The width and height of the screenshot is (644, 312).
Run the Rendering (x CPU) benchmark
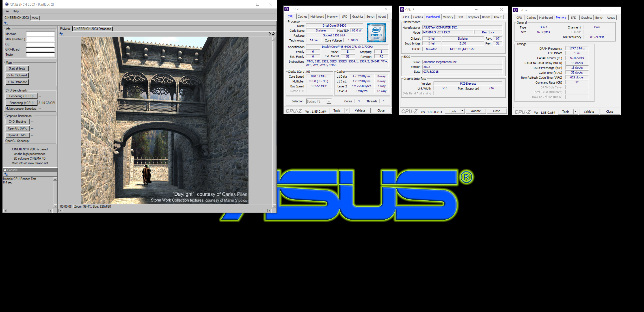point(21,103)
